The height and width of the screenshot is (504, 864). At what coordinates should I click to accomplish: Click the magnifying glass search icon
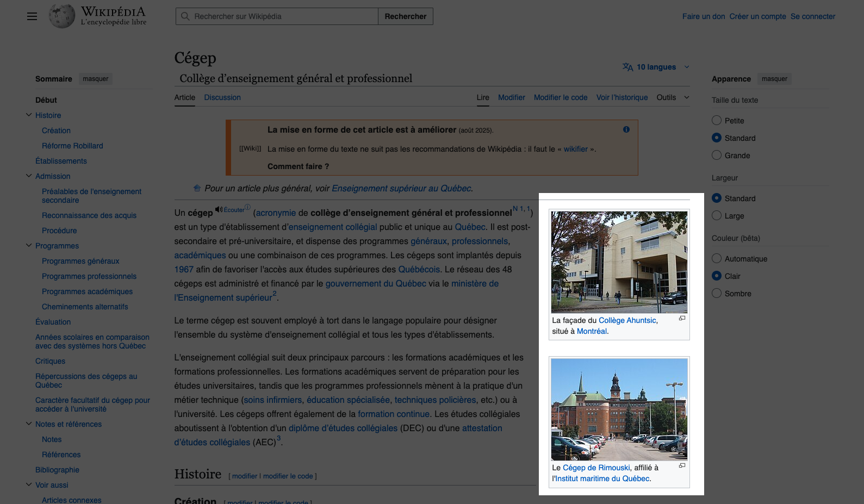coord(185,16)
